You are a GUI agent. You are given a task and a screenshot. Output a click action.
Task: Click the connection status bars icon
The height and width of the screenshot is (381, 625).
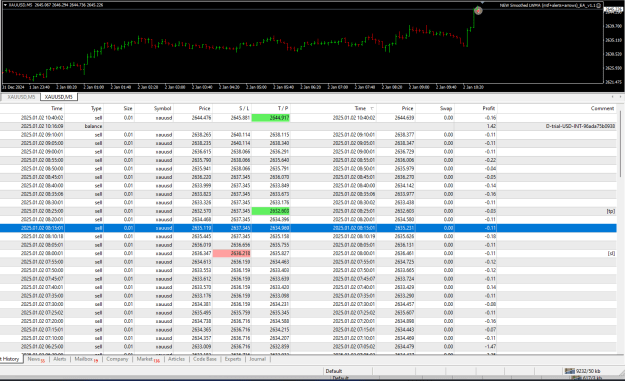click(570, 371)
